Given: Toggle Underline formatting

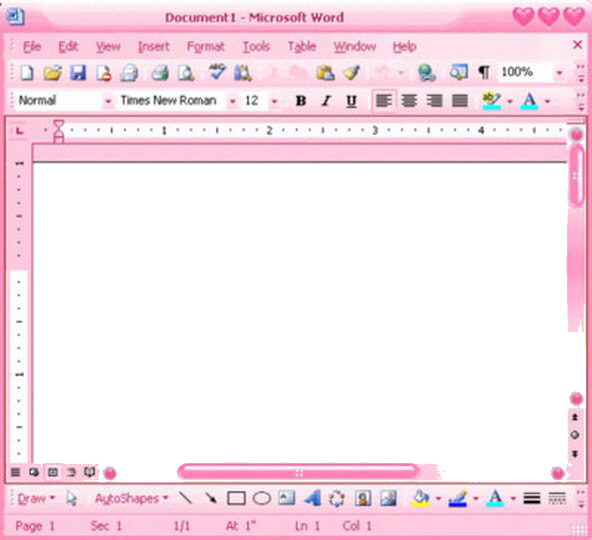Looking at the screenshot, I should (x=352, y=101).
